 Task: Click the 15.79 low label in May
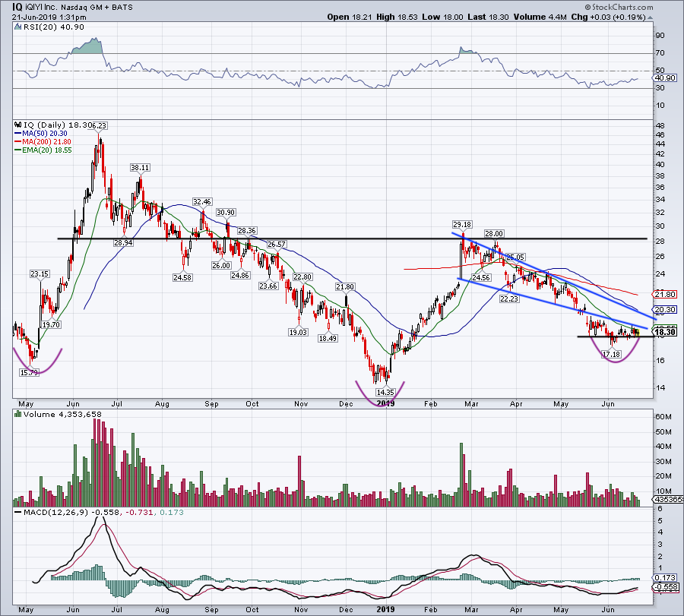(29, 372)
